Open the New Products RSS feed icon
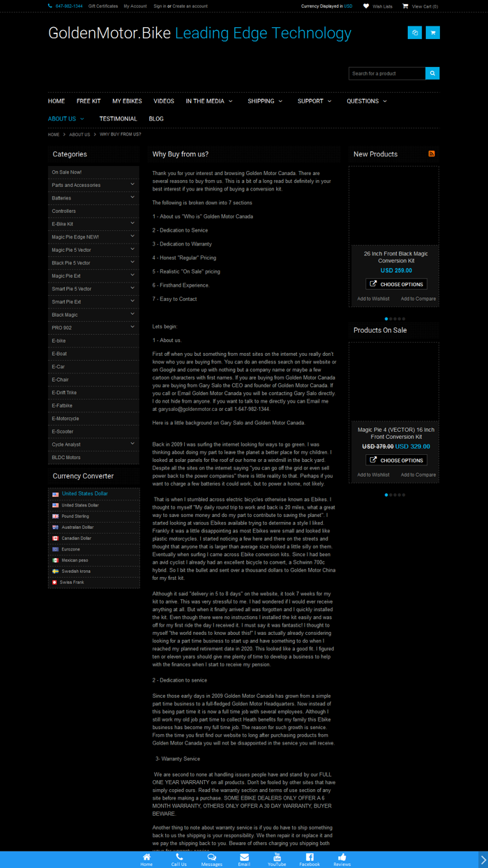The width and height of the screenshot is (488, 868). (x=432, y=154)
